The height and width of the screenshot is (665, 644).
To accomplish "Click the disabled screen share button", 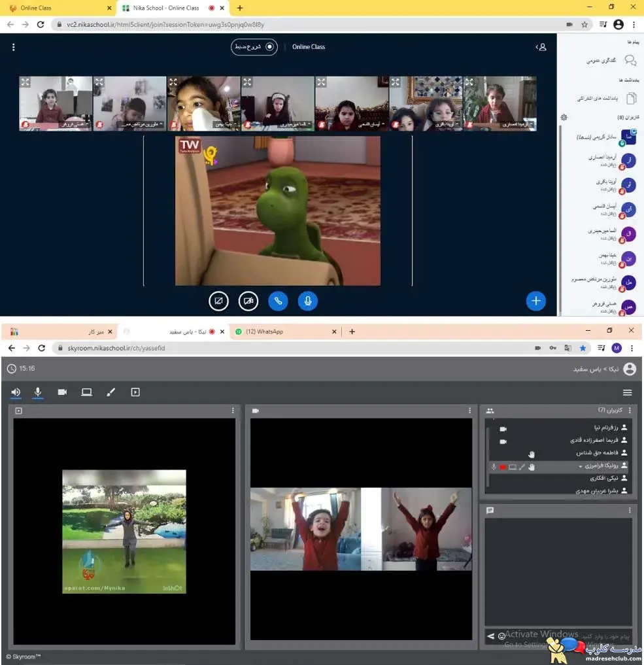I will pyautogui.click(x=219, y=301).
